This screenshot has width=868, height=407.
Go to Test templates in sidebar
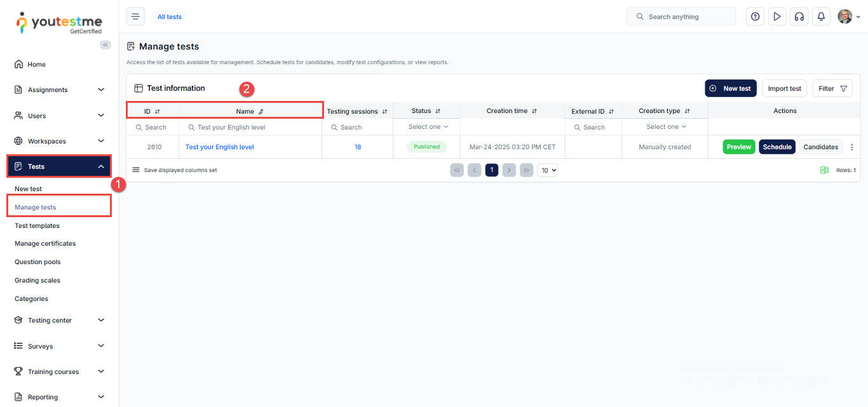tap(37, 225)
